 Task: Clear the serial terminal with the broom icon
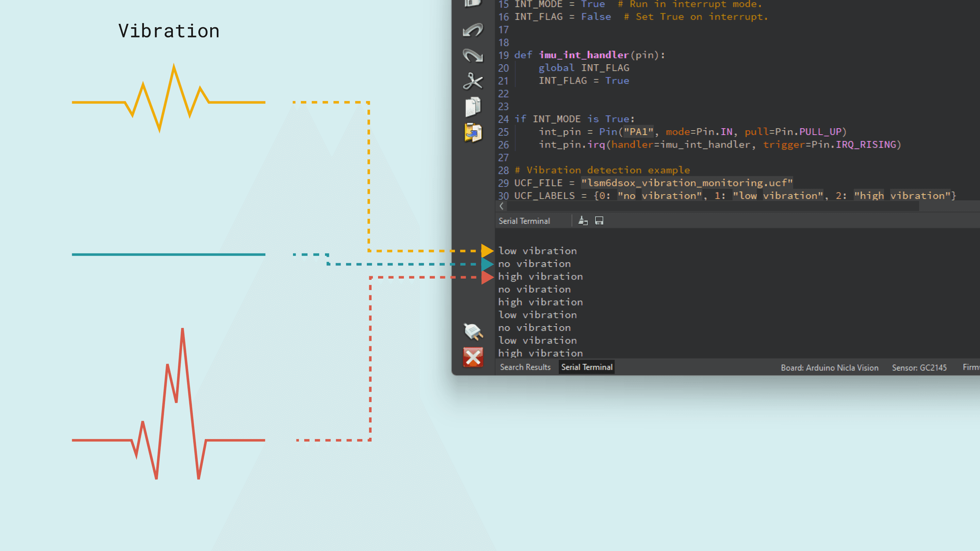(583, 220)
